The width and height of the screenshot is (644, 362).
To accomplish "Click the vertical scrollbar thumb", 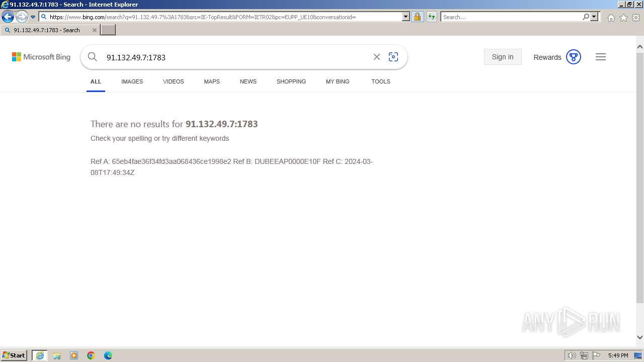I will [x=640, y=177].
